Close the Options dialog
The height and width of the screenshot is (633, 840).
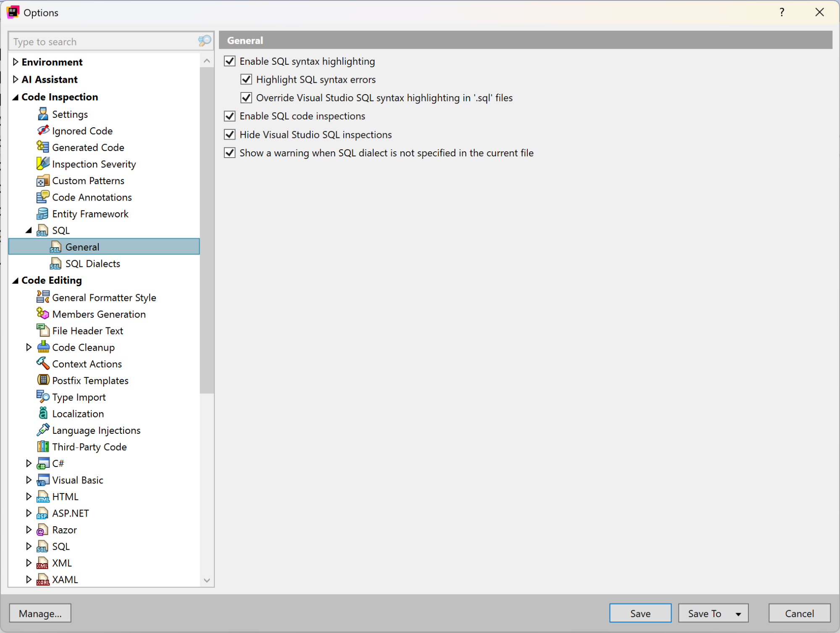[x=819, y=12]
